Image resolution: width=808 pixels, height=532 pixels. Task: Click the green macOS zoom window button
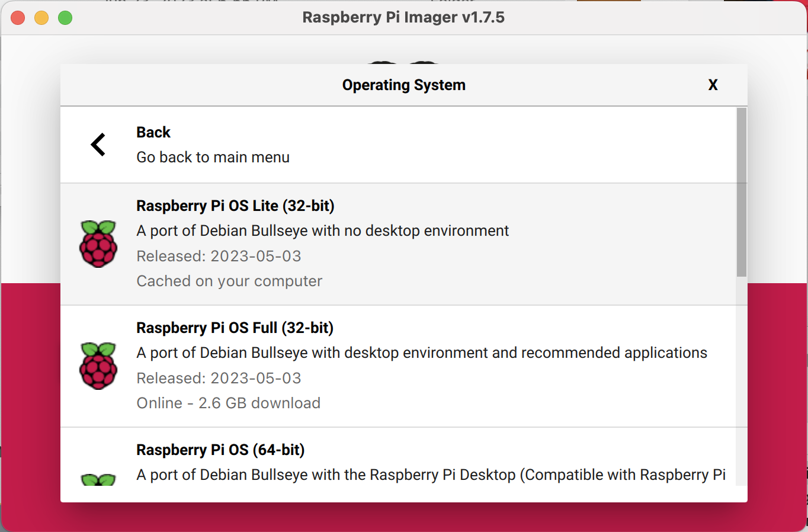[65, 18]
